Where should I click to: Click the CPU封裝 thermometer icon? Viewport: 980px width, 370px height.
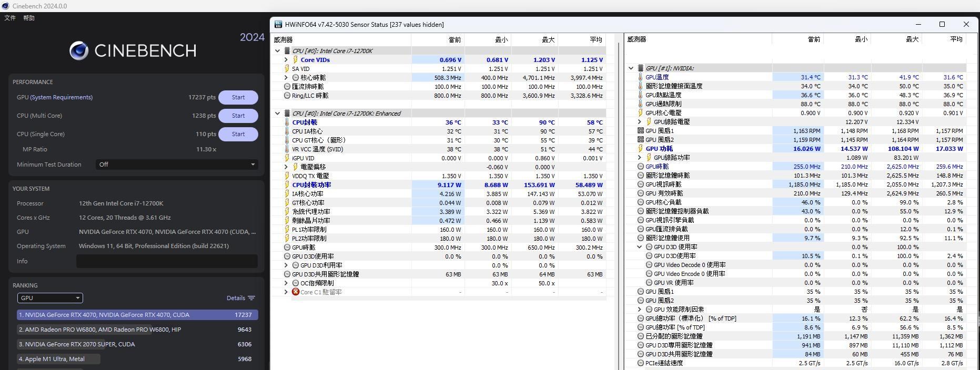click(x=287, y=122)
